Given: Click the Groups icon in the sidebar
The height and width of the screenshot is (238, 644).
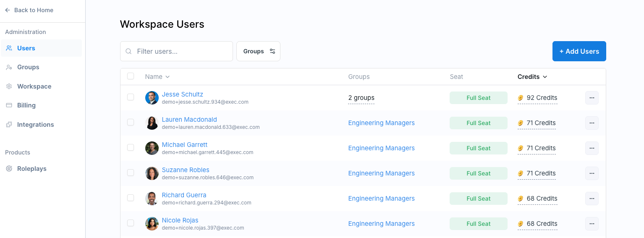Looking at the screenshot, I should pos(9,67).
